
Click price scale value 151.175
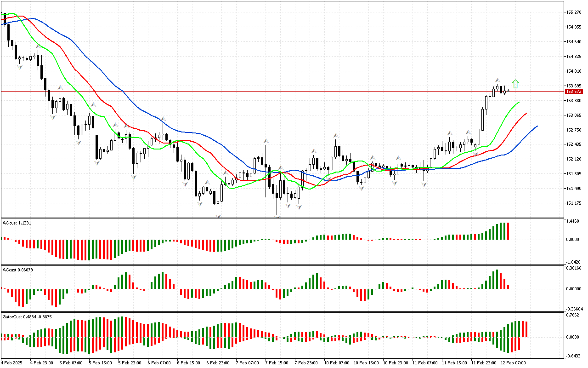coord(574,203)
